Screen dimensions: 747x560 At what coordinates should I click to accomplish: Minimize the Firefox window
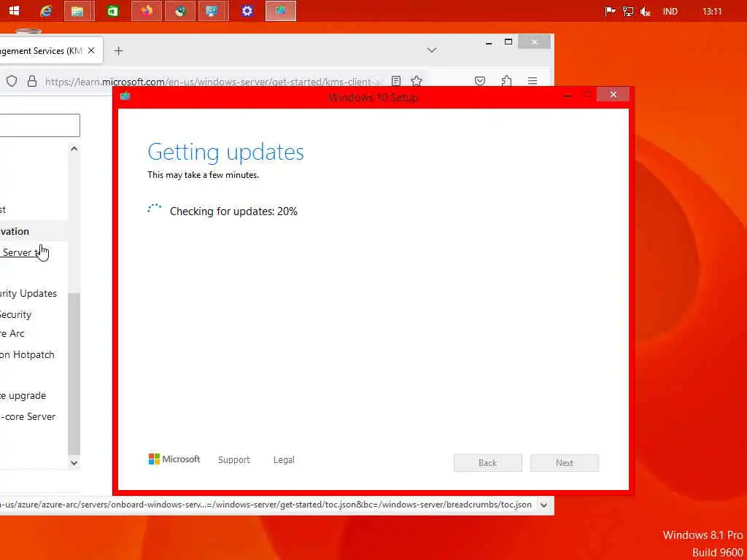point(489,43)
